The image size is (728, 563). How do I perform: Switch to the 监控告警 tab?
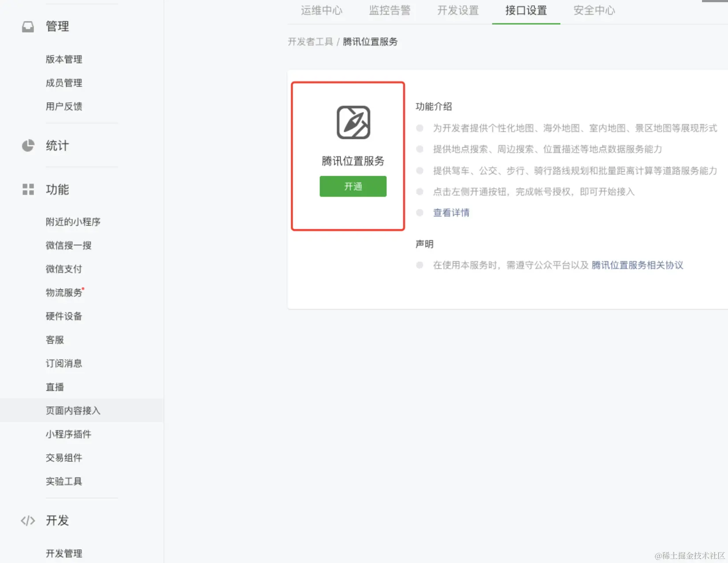(x=390, y=11)
